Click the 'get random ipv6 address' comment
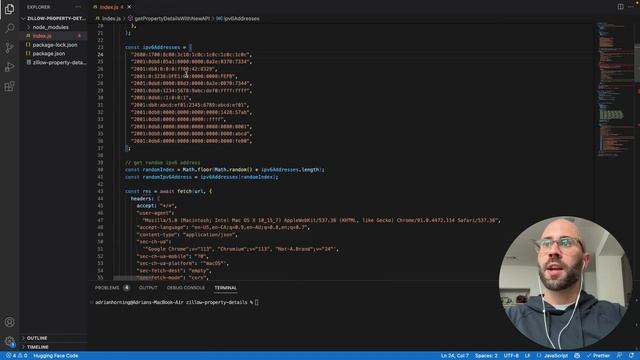Viewport: 640px width, 360px height. 162,162
